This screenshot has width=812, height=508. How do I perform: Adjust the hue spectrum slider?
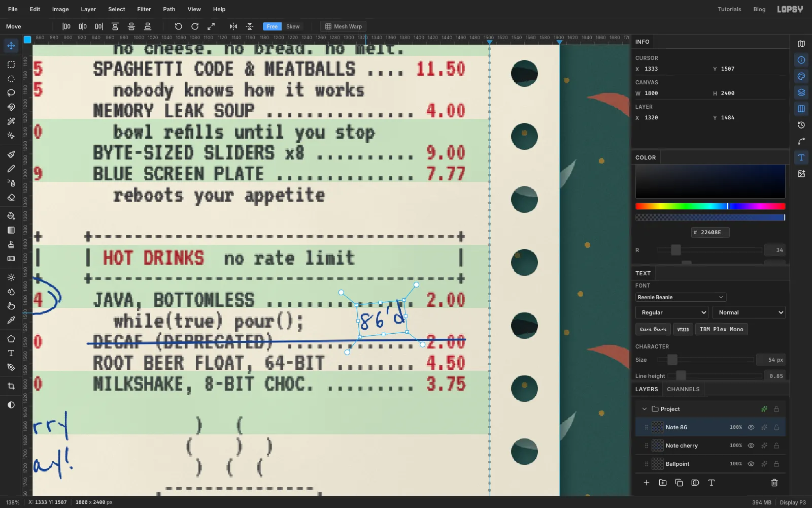[x=710, y=206]
